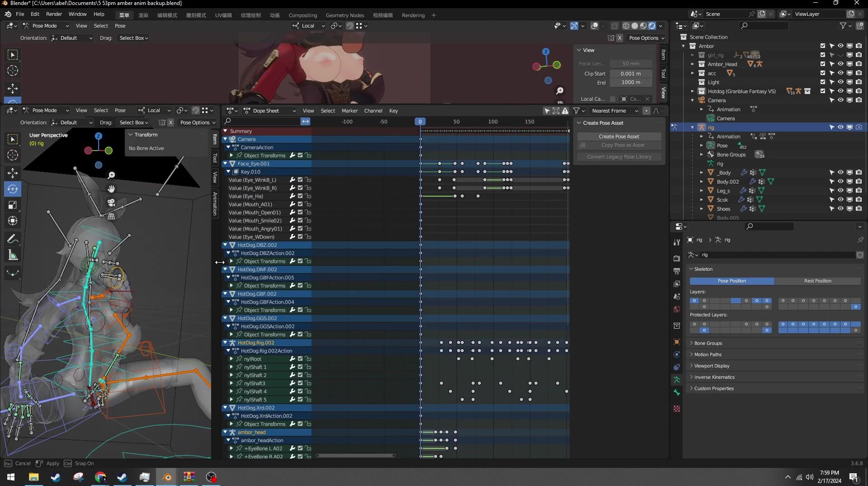This screenshot has width=868, height=486.
Task: Click the Steam icon in Windows taskbar
Action: tap(56, 477)
